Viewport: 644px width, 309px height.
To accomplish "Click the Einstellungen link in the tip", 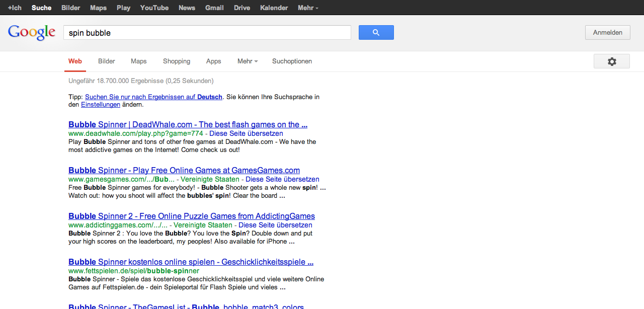I will pyautogui.click(x=101, y=105).
